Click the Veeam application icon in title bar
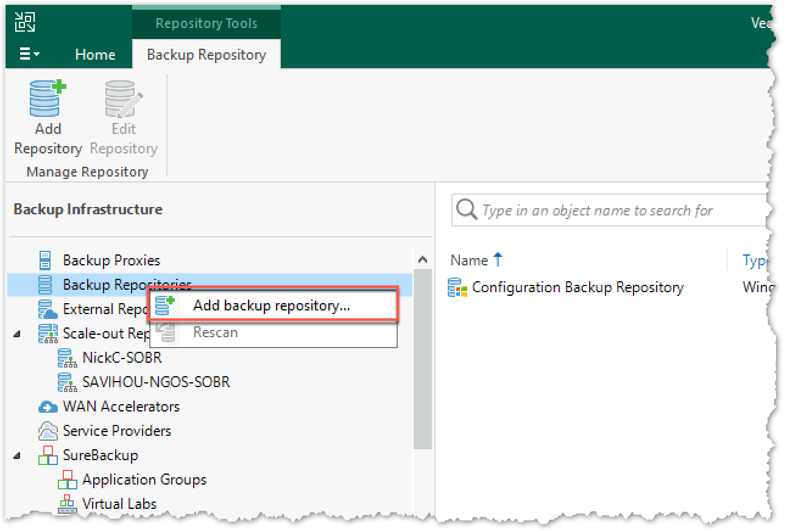 pyautogui.click(x=25, y=21)
